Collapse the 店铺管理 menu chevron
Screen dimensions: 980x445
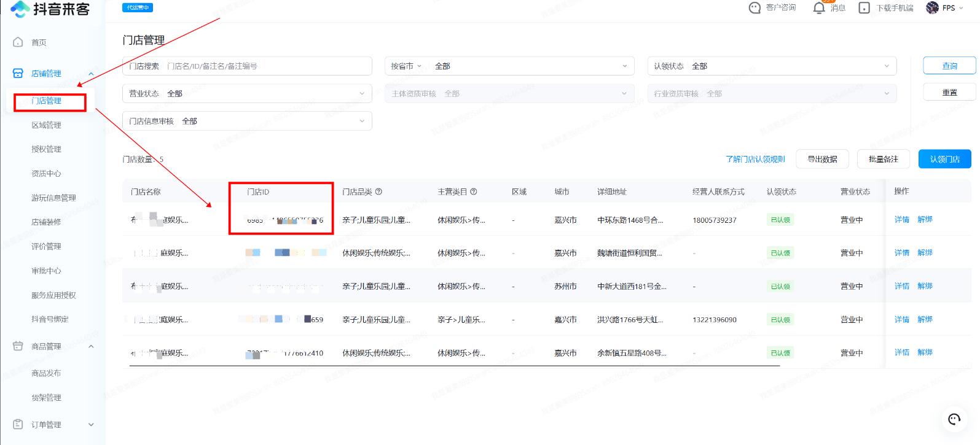[91, 74]
